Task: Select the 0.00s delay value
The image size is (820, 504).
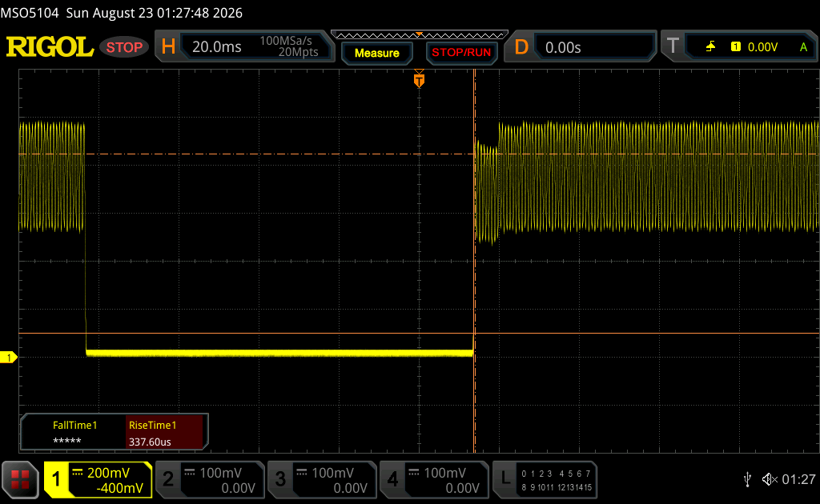Action: point(563,47)
